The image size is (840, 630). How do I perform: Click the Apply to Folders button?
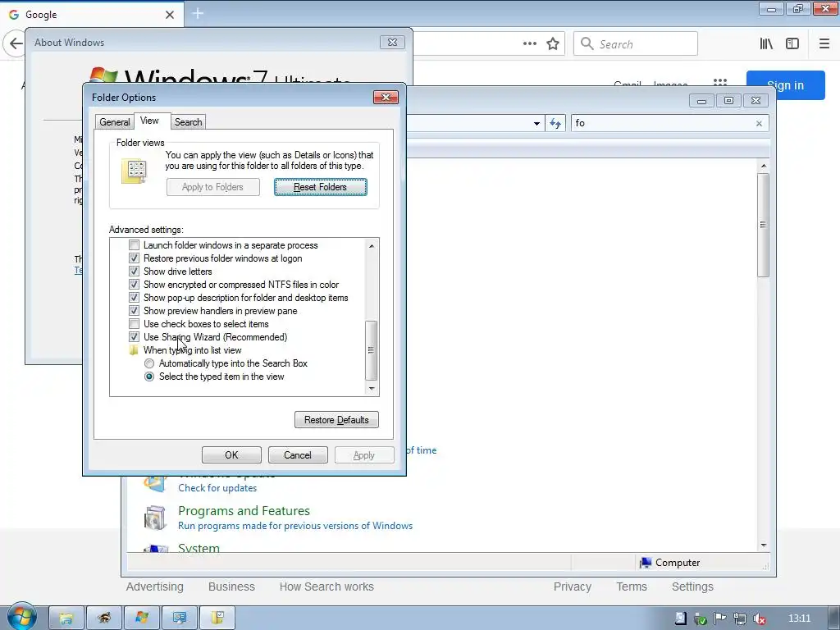point(212,187)
